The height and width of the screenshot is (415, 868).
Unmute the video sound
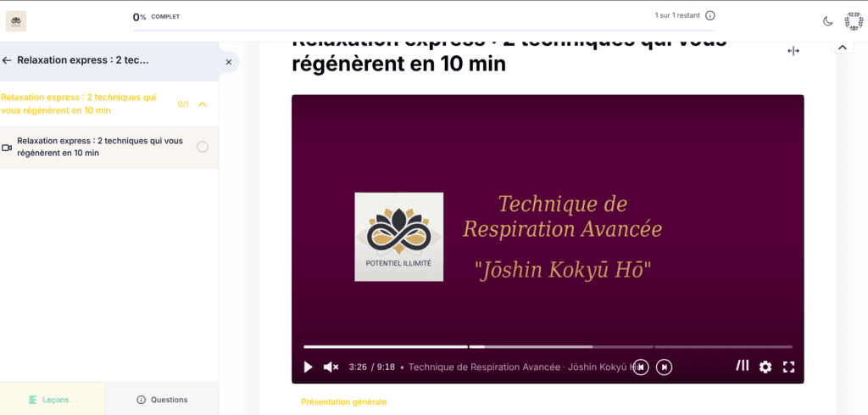tap(331, 367)
